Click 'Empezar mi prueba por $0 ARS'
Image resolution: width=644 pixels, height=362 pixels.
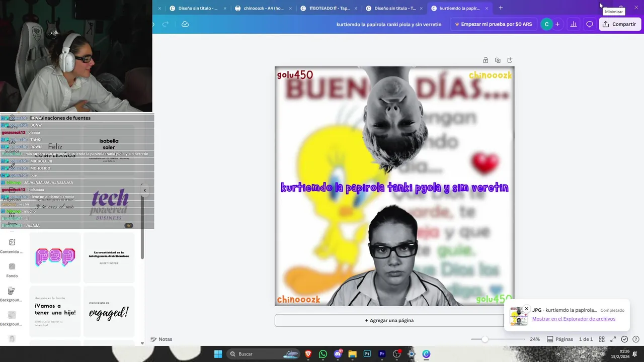point(493,24)
